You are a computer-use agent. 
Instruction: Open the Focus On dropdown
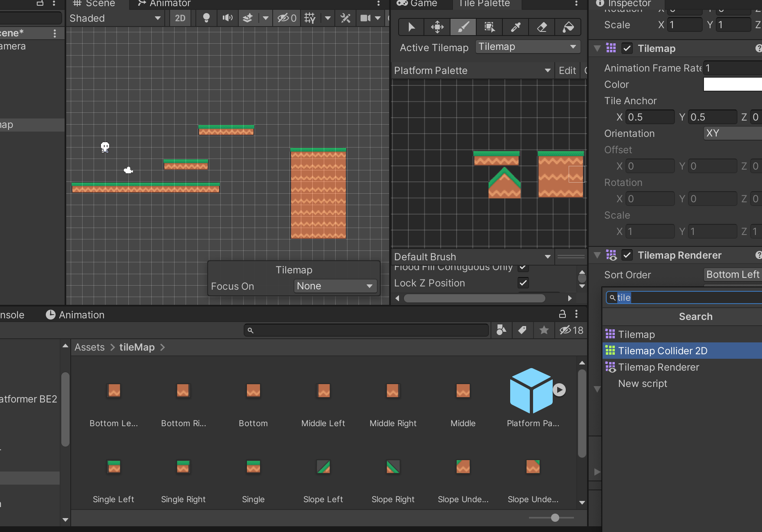pos(335,286)
